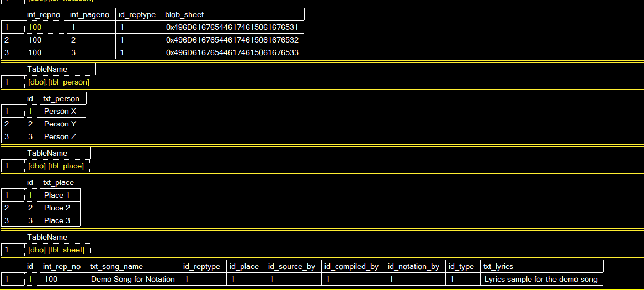Click the txt_person column header

click(61, 98)
